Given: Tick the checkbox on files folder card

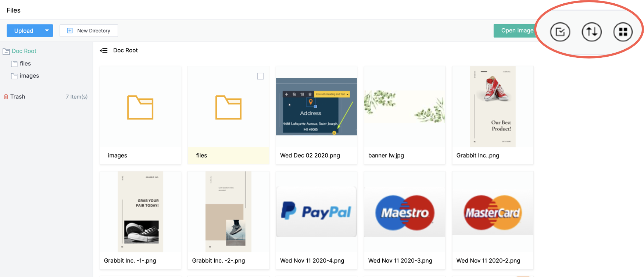Looking at the screenshot, I should [x=260, y=76].
